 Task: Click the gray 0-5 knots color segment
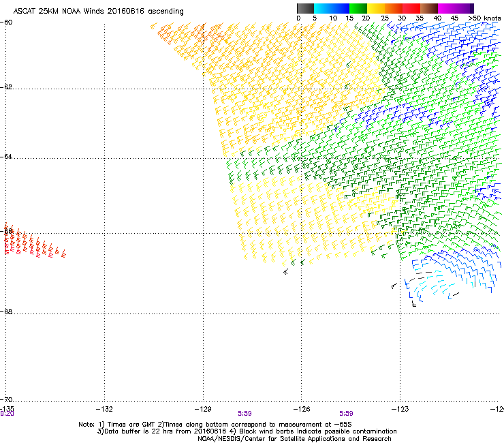305,8
